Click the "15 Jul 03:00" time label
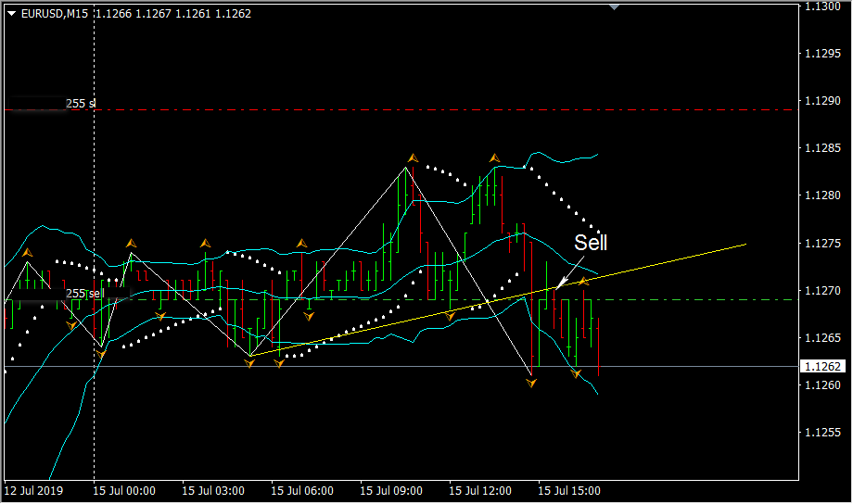The image size is (853, 504). [x=213, y=491]
